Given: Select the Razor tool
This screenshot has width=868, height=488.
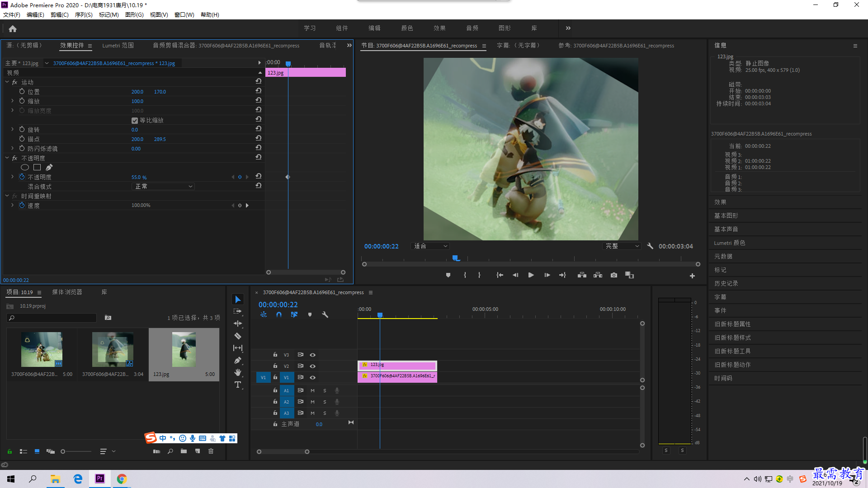Looking at the screenshot, I should [238, 336].
